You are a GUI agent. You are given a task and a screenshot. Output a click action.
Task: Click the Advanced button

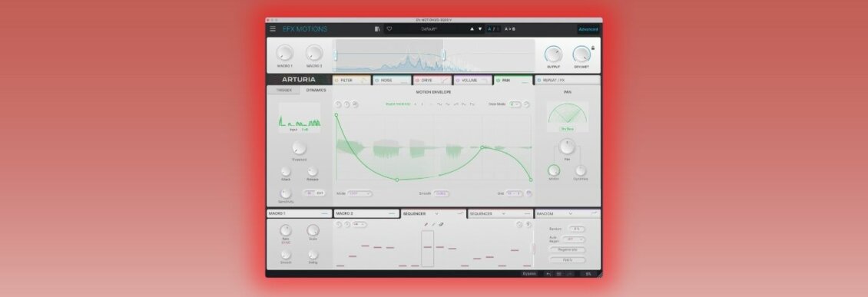[588, 29]
